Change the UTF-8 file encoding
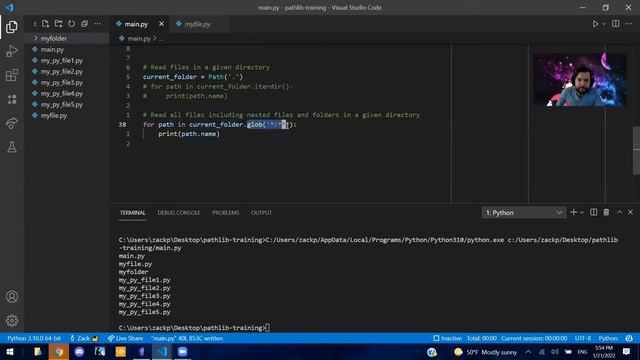The width and height of the screenshot is (640, 360). 583,338
